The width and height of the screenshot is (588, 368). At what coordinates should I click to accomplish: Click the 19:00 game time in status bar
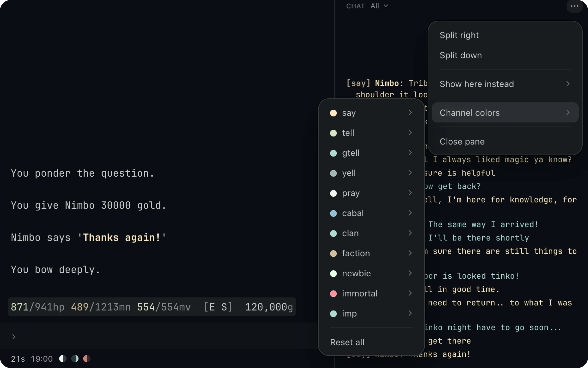(42, 359)
